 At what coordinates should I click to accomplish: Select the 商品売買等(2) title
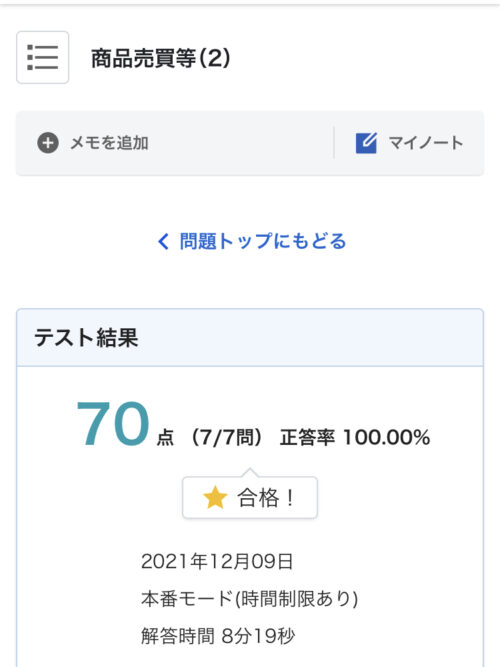pyautogui.click(x=161, y=58)
